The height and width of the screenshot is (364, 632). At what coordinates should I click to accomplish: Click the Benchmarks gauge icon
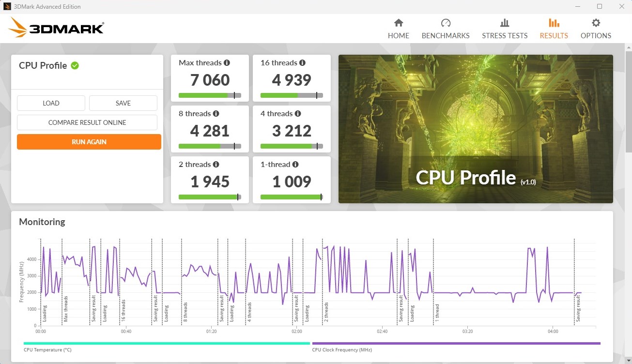pyautogui.click(x=446, y=23)
